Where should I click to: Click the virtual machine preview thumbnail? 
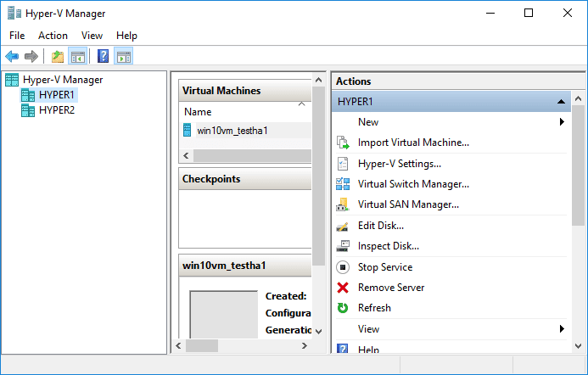(x=223, y=314)
